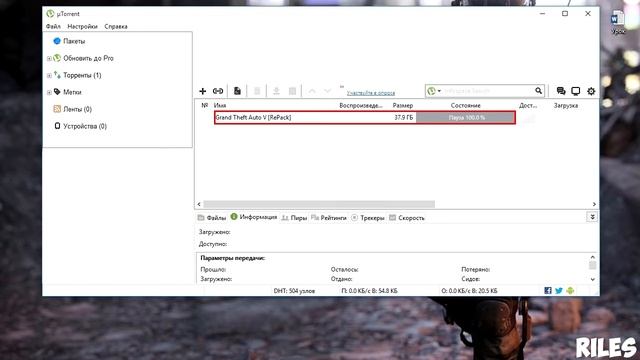The image size is (640, 360).
Task: Add torrent from URL link icon
Action: pyautogui.click(x=218, y=91)
